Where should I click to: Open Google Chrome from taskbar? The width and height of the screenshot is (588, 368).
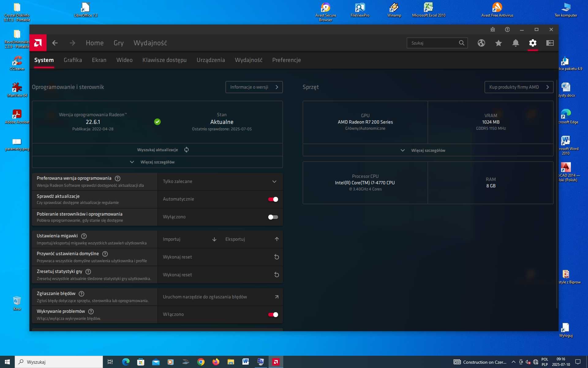point(201,362)
